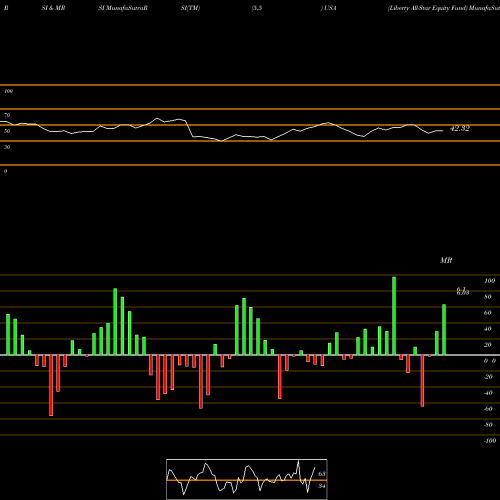Click the 30 level label on RSI axis
500x500 pixels.
pyautogui.click(x=7, y=147)
